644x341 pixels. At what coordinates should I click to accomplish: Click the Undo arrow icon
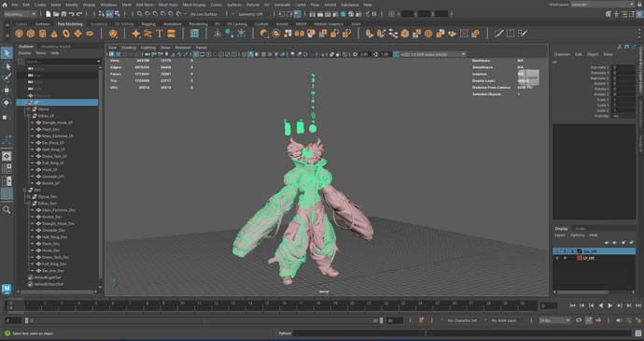[x=72, y=14]
